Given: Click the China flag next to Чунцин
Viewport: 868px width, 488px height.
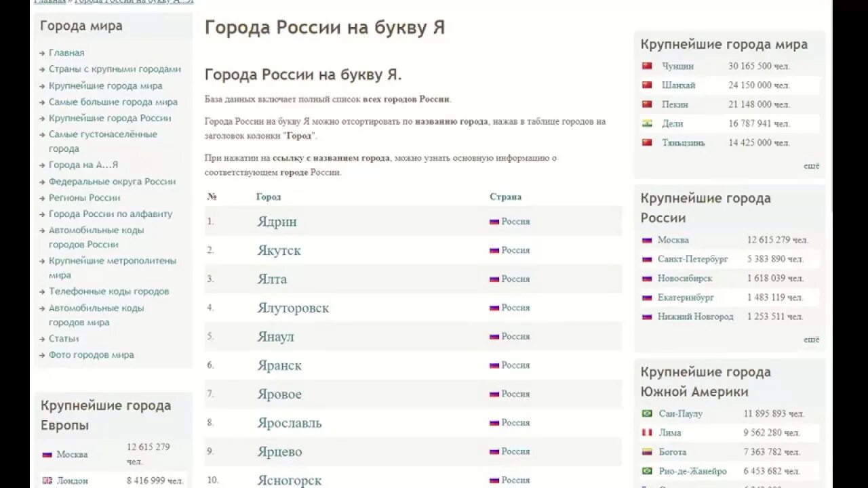Looking at the screenshot, I should point(647,66).
